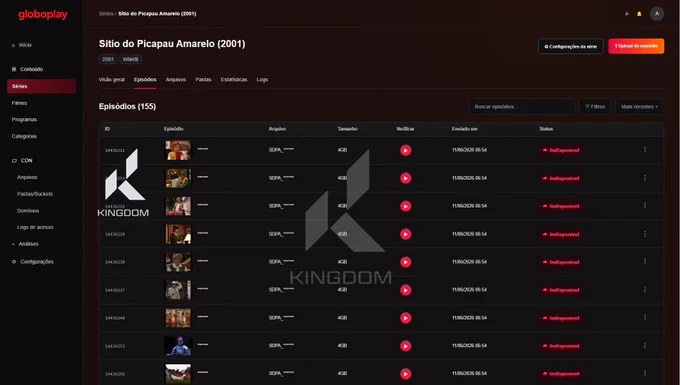
Task: Play the episode with the green costume thumbnail
Action: (x=405, y=178)
